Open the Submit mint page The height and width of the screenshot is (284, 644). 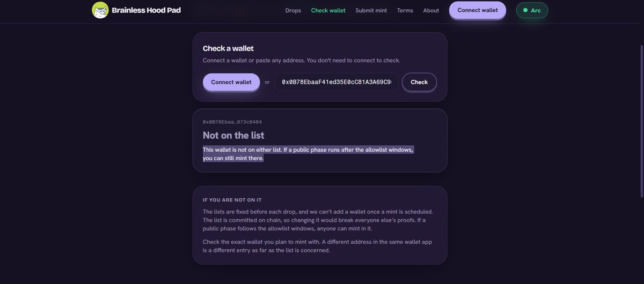click(x=371, y=10)
